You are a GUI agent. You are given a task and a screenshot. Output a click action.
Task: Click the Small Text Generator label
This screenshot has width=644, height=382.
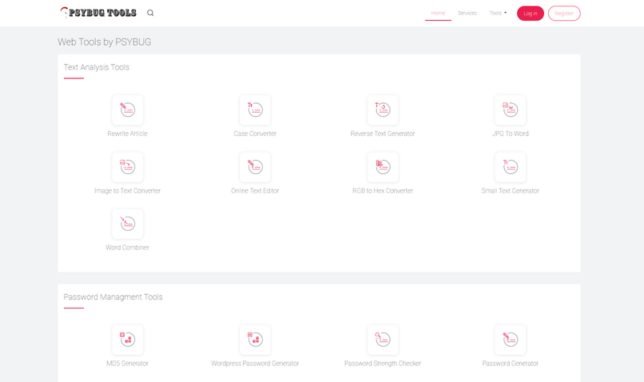pos(511,191)
